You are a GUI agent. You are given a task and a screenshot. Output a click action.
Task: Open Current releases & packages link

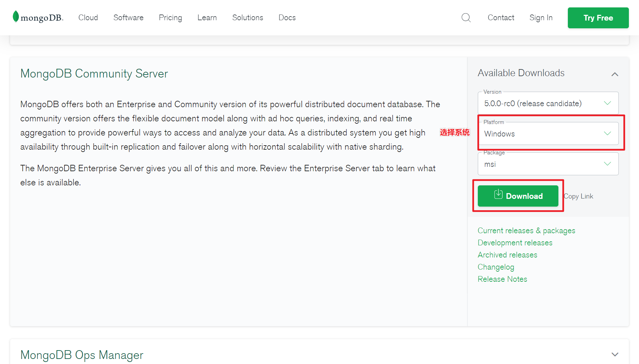[x=526, y=231]
